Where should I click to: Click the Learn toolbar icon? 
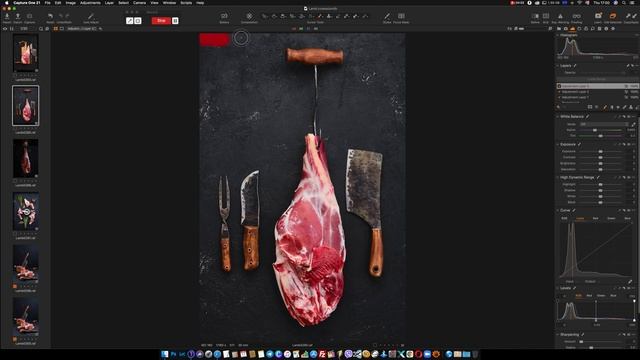598,16
